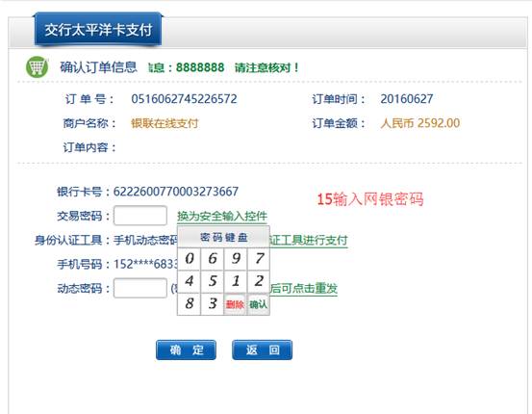
Task: Click the blue 确定 confirm button
Action: point(186,349)
